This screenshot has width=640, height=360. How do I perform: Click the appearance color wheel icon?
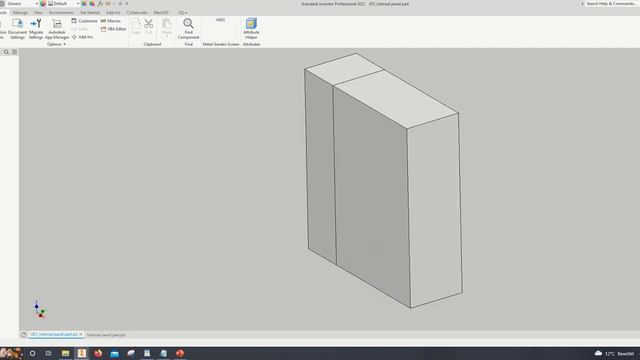pos(43,3)
